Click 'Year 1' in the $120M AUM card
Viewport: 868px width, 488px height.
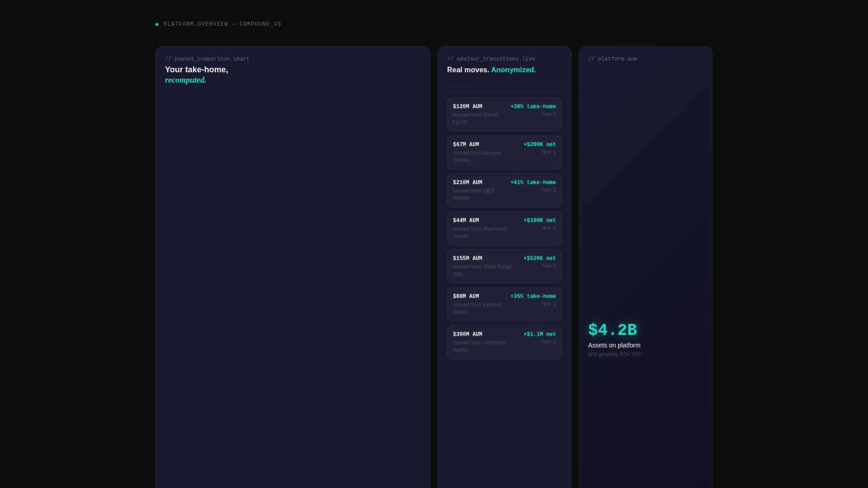click(548, 114)
